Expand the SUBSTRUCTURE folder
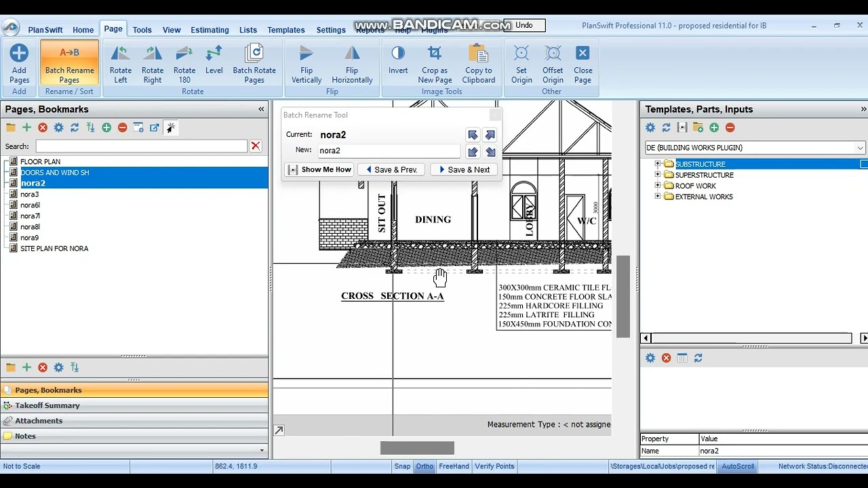 pos(657,164)
